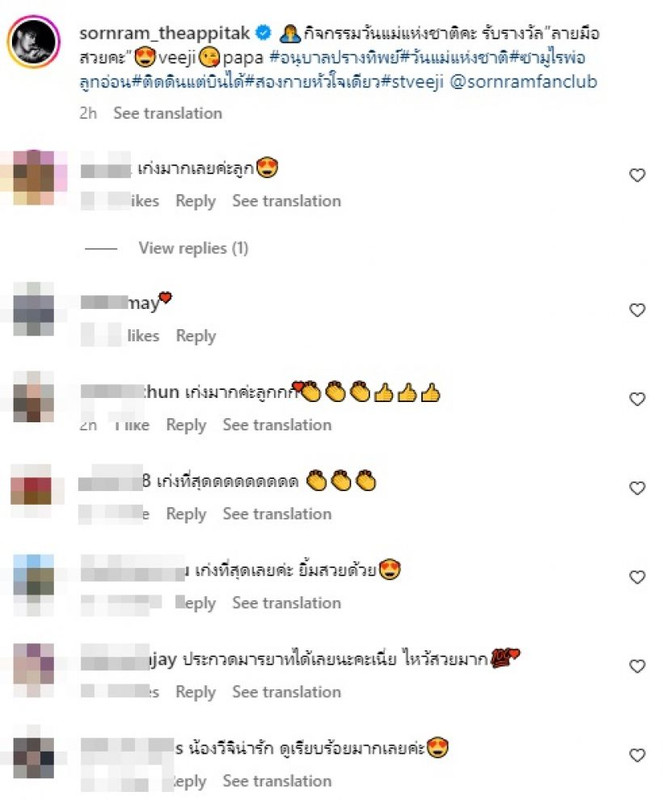This screenshot has width=663, height=800.
Task: Click the verified badge next to sornram_theappitak
Action: [x=263, y=33]
